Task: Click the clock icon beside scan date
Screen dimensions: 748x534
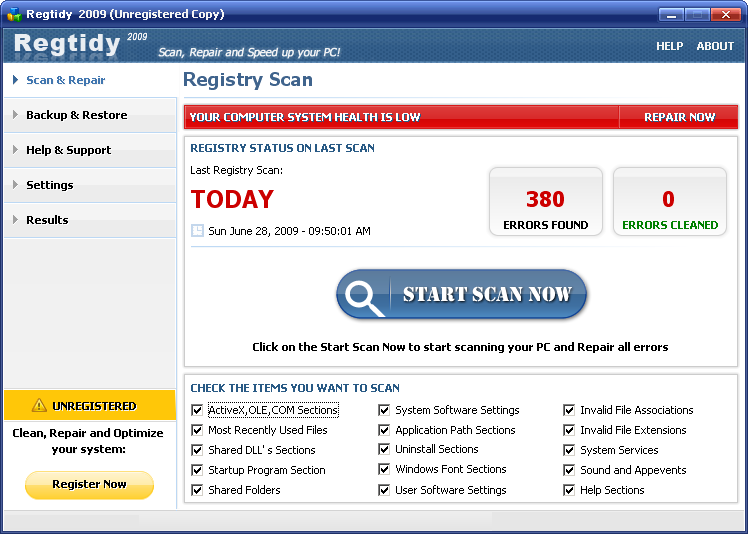Action: pyautogui.click(x=197, y=231)
